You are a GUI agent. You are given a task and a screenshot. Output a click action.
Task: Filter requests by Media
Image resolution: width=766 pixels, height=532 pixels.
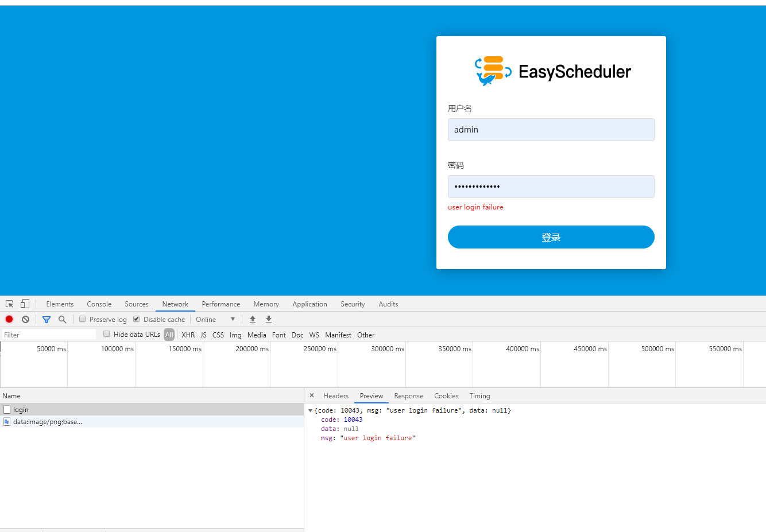coord(257,335)
